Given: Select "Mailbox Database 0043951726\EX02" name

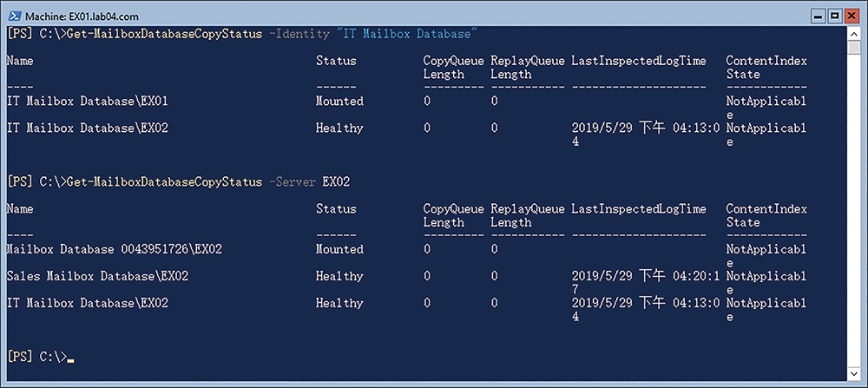Looking at the screenshot, I should pyautogui.click(x=114, y=250).
